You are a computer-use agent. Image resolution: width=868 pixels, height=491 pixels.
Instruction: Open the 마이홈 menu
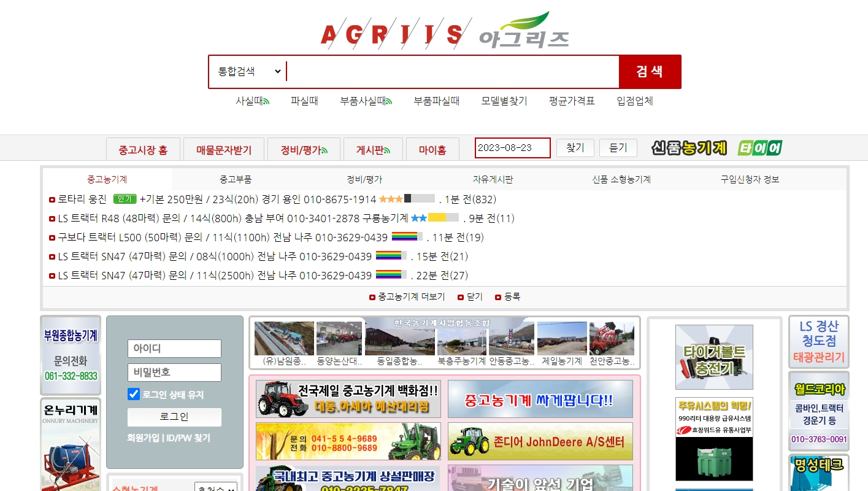pos(432,149)
